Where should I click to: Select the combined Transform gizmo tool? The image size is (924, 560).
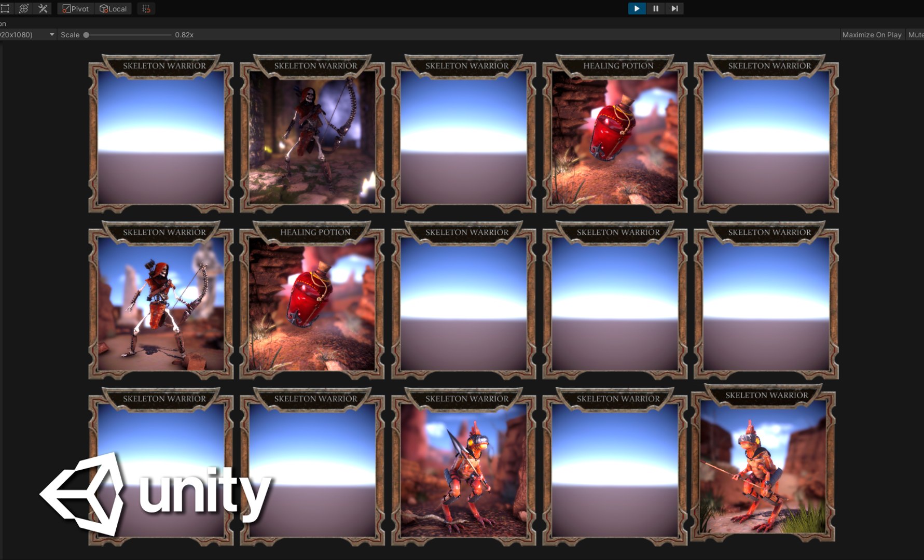[24, 8]
